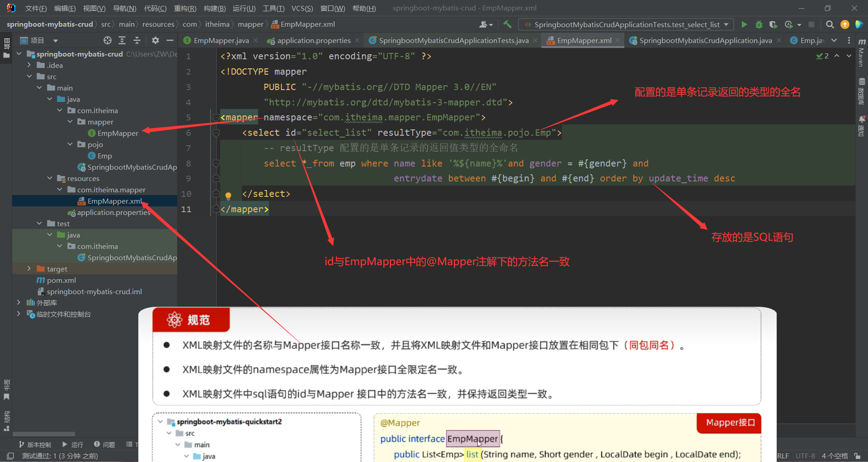This screenshot has height=462, width=868.
Task: Run tests with coverage
Action: [x=774, y=24]
